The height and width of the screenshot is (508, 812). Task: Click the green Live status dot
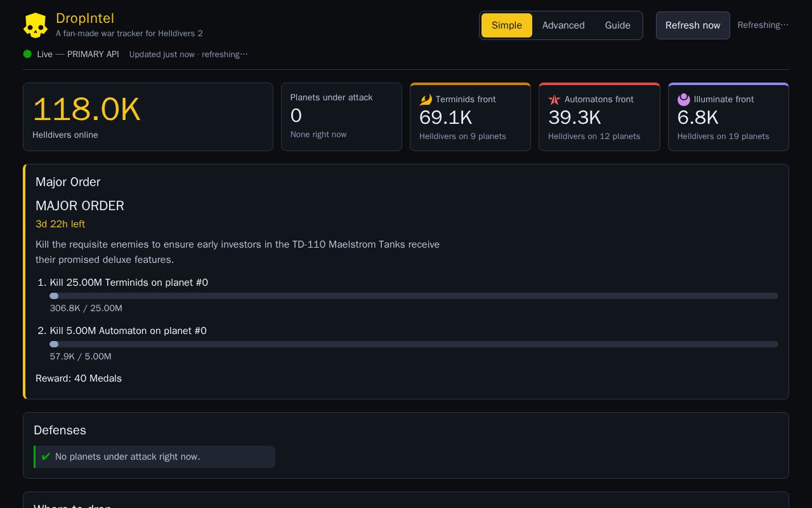[27, 54]
